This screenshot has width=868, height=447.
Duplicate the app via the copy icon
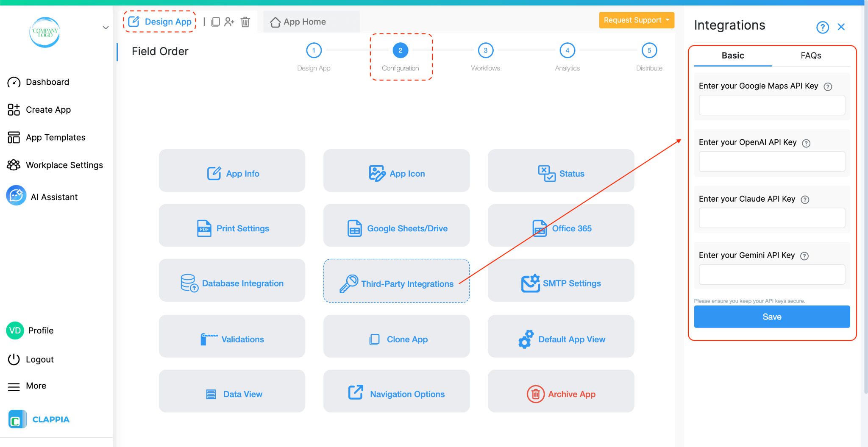click(216, 22)
